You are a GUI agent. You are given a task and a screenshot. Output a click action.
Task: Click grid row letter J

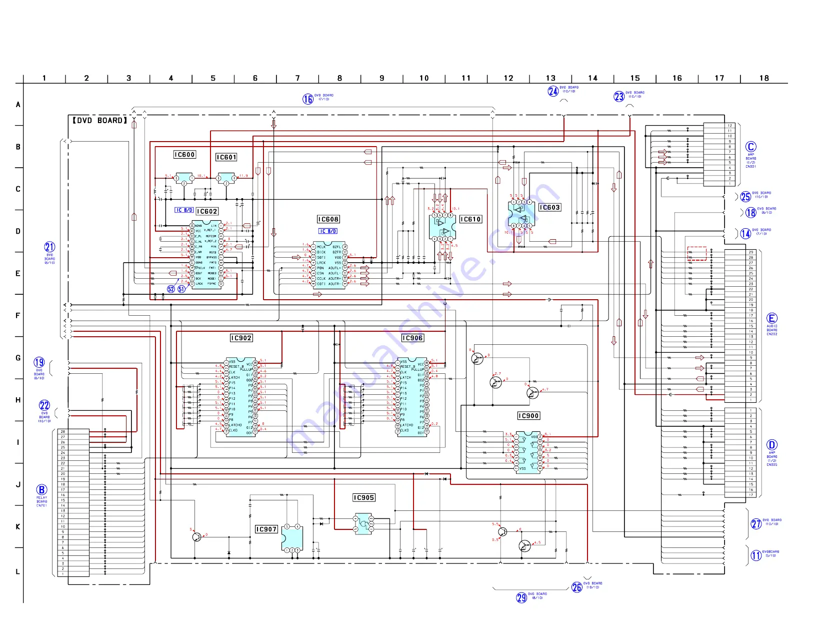pyautogui.click(x=18, y=484)
